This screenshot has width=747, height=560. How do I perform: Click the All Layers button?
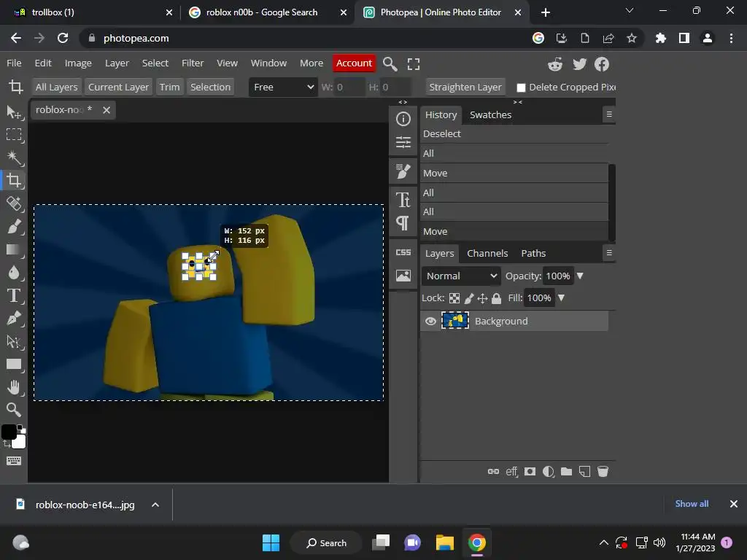(x=56, y=87)
